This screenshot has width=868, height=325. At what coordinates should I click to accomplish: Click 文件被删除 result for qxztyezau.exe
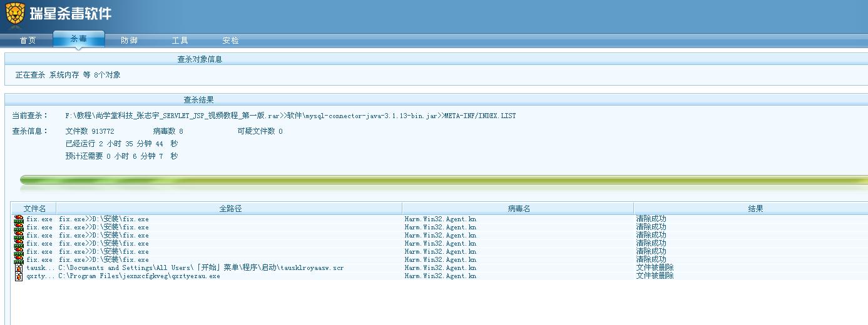click(x=655, y=276)
